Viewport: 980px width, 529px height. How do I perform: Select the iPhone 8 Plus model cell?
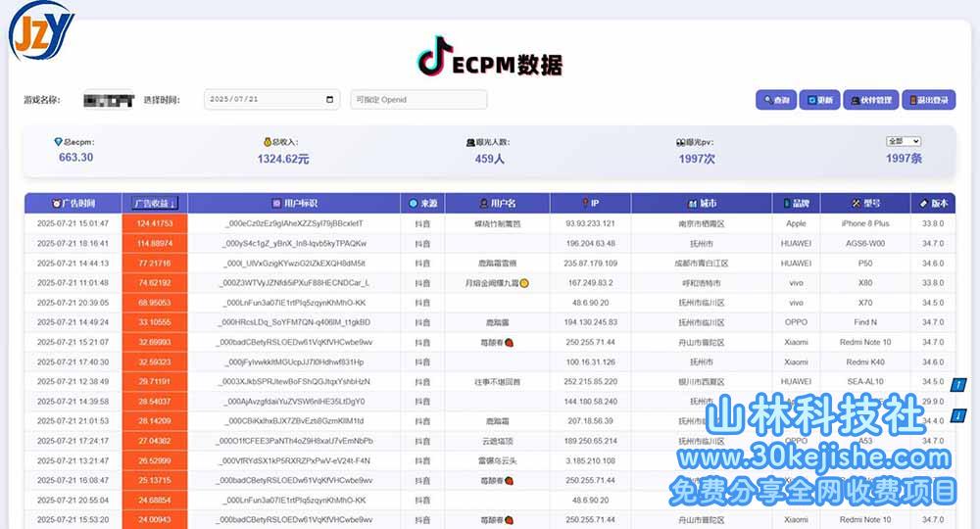(x=866, y=223)
